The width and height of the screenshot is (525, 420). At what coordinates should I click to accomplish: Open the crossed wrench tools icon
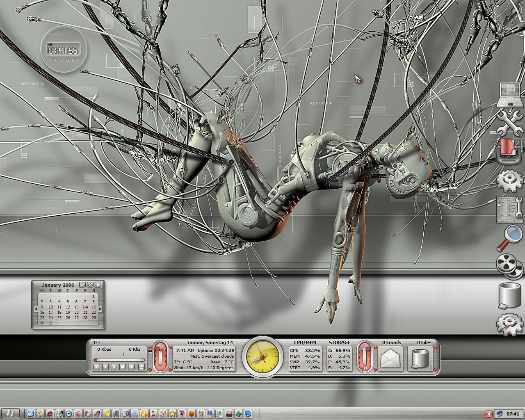click(x=511, y=124)
